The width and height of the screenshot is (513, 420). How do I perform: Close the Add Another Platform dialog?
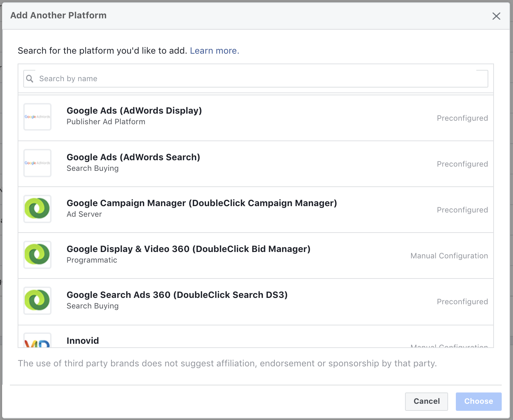coord(496,16)
